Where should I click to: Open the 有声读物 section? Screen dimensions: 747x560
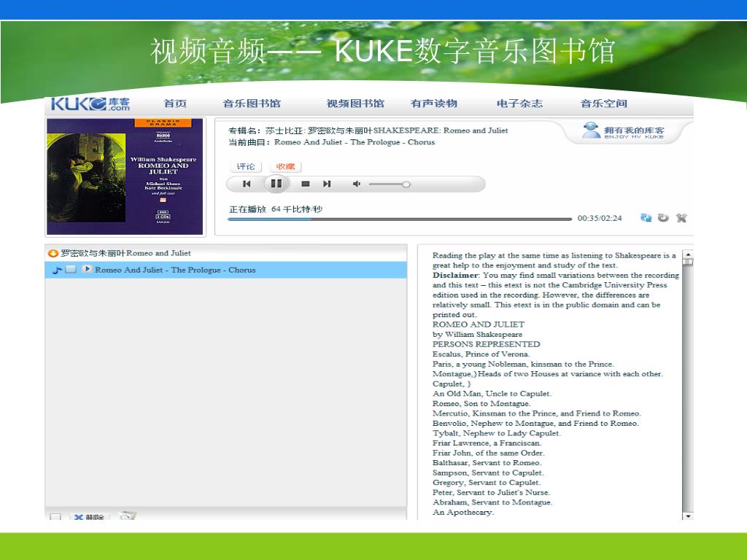[433, 104]
